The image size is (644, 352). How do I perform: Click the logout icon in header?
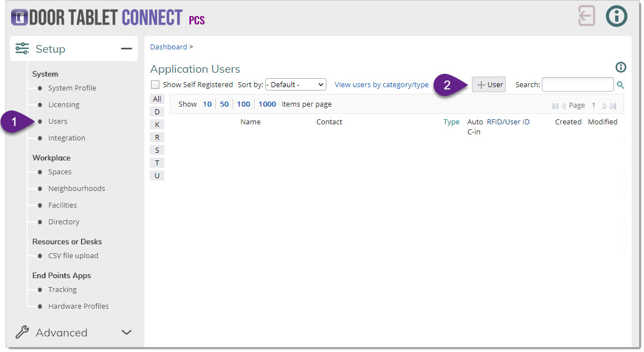[x=586, y=16]
